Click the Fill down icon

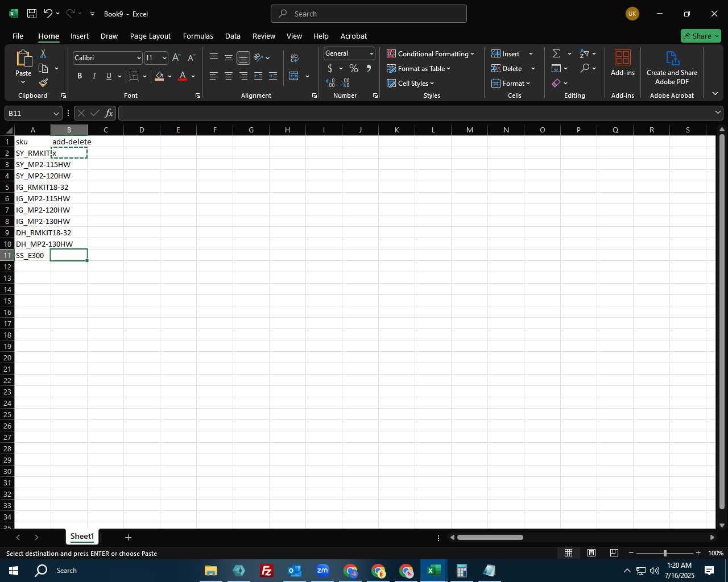click(x=556, y=68)
